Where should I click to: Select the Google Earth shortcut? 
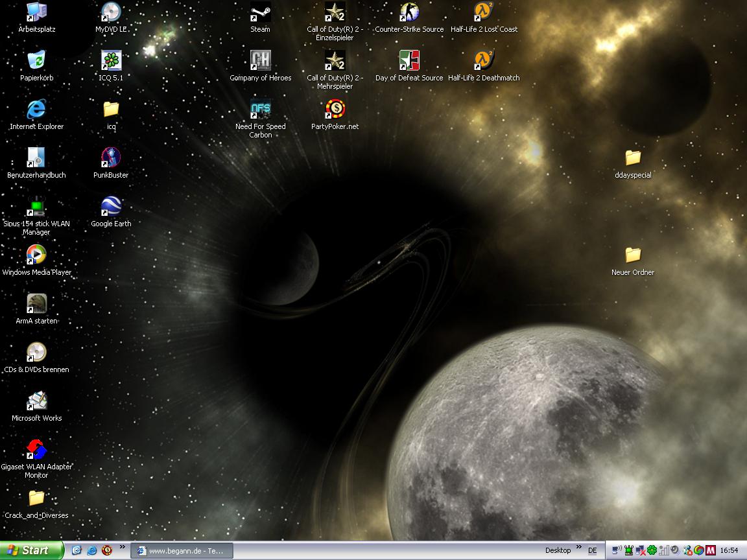(x=111, y=207)
